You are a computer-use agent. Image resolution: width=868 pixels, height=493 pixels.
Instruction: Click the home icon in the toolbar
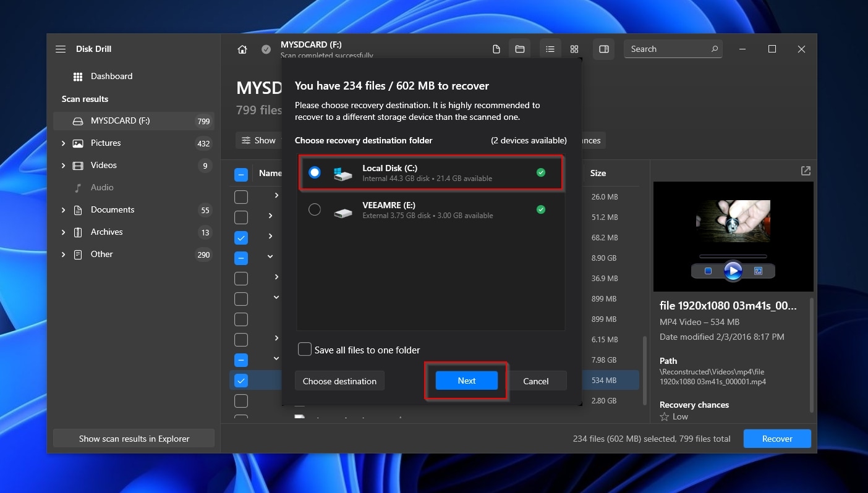(x=242, y=49)
